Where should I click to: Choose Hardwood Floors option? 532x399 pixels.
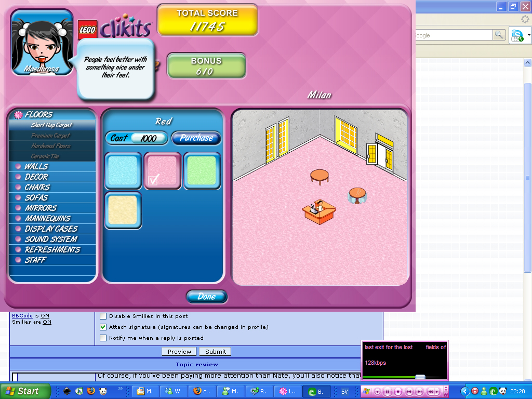point(52,146)
